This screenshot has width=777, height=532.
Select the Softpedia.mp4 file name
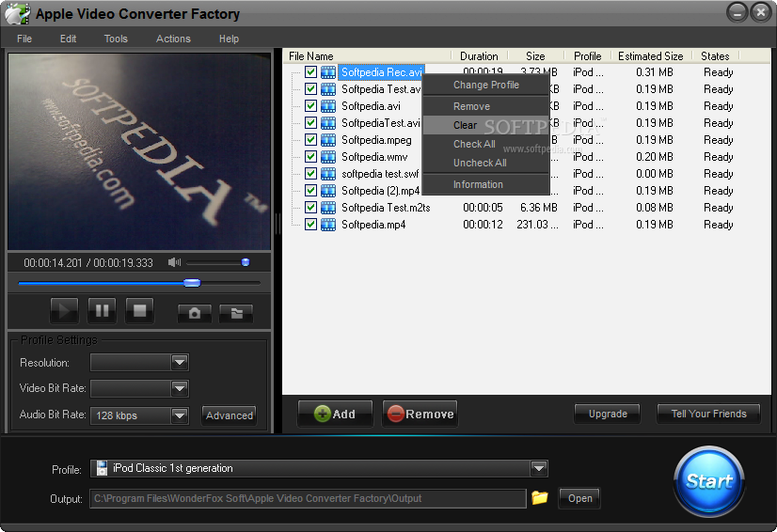tap(373, 225)
